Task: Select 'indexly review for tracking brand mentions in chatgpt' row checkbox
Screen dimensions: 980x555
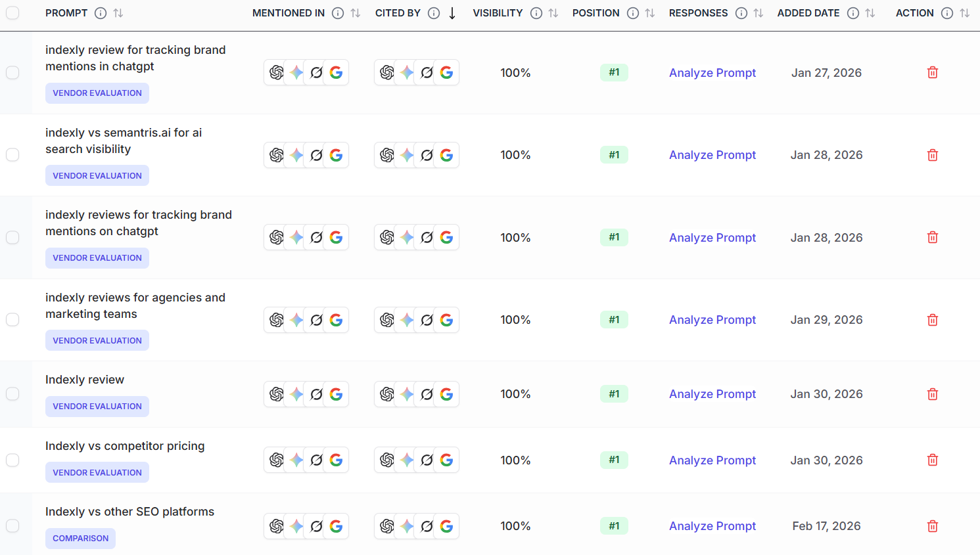Action: (x=12, y=72)
